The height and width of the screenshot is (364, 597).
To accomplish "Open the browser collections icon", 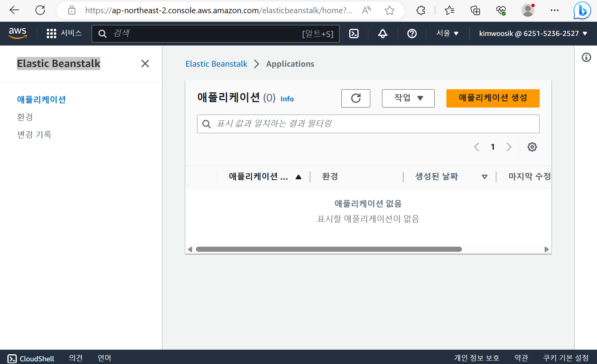I will 475,11.
